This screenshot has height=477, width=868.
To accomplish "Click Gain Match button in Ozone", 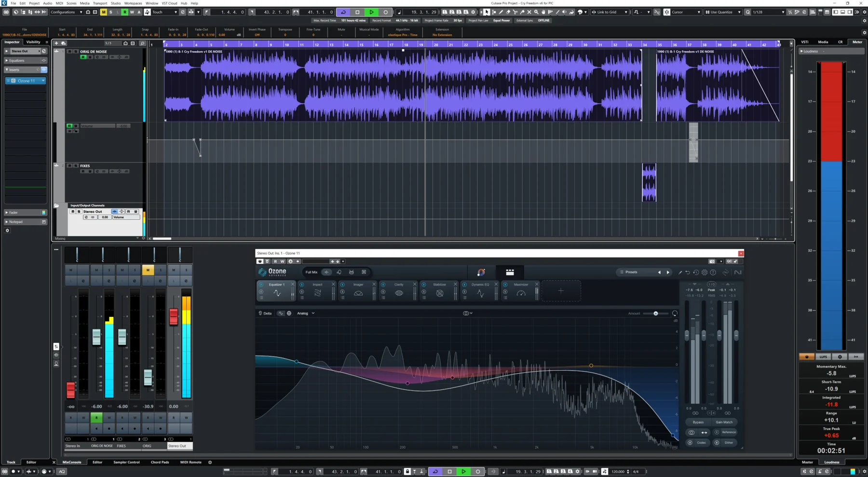I will coord(724,422).
